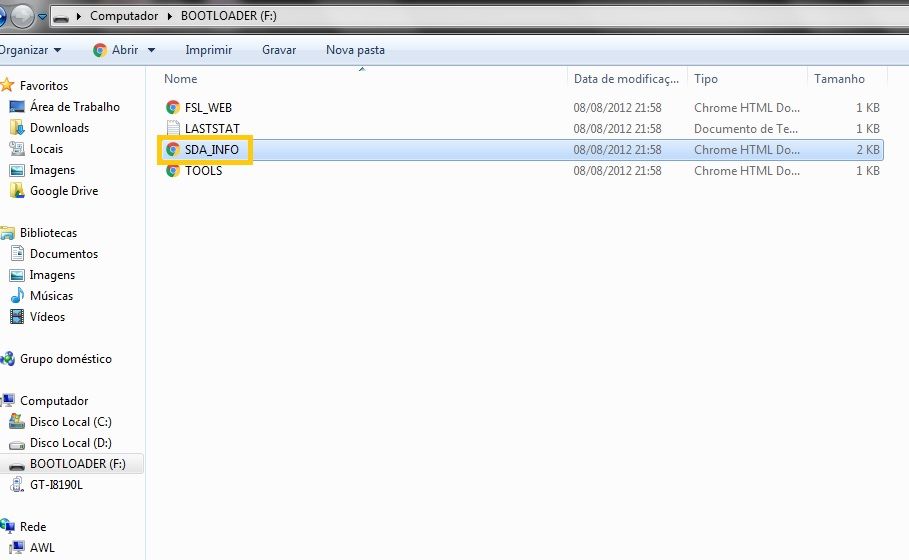Viewport: 909px width, 560px height.
Task: Open the Organizar dropdown menu
Action: 30,50
